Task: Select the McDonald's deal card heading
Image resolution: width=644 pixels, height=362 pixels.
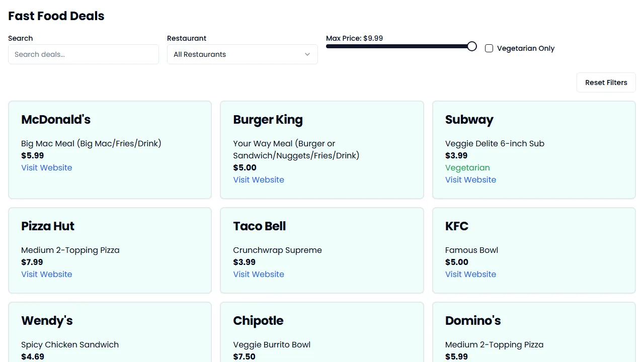Action: click(x=56, y=120)
